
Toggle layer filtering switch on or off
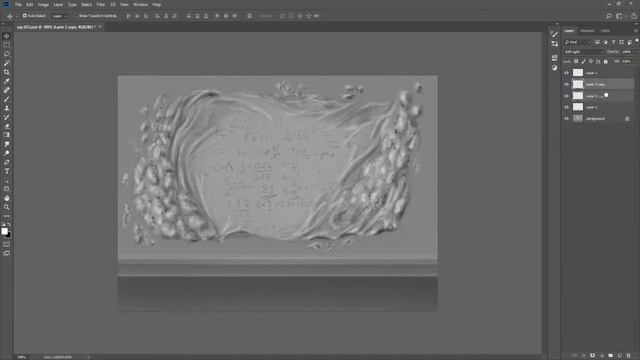(637, 40)
